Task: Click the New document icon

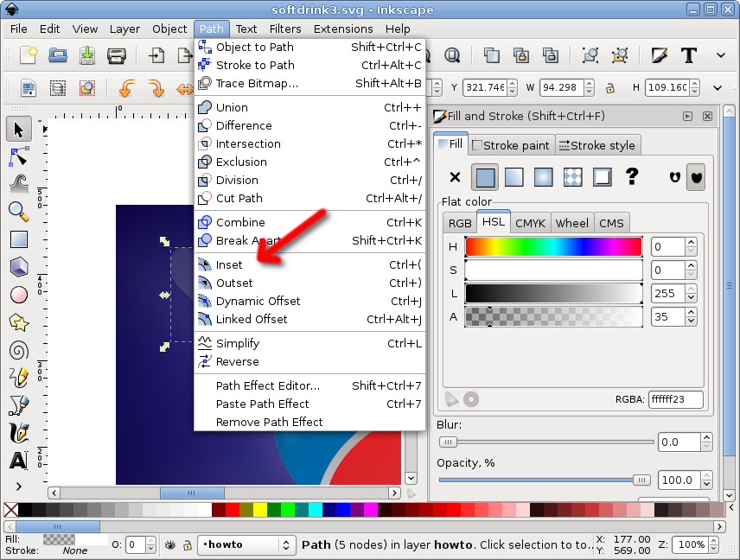Action: pyautogui.click(x=29, y=55)
